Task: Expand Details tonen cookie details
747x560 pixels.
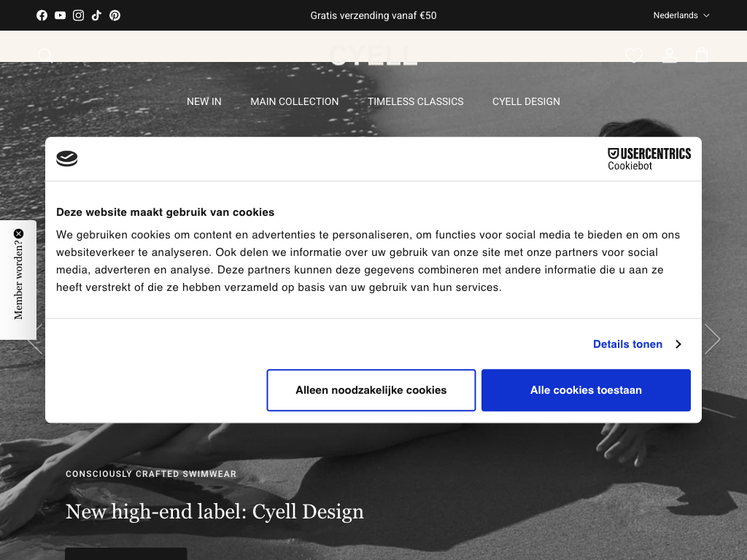Action: (637, 344)
